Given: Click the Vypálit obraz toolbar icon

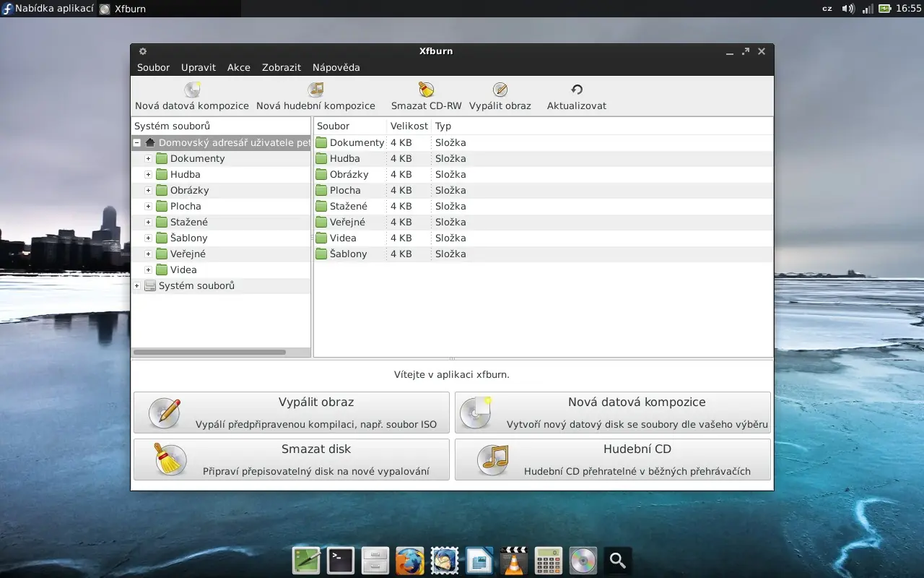Looking at the screenshot, I should (500, 90).
